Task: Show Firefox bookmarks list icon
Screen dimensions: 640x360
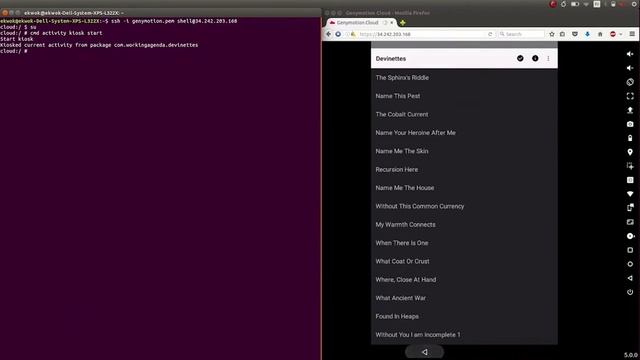Action: tap(562, 34)
